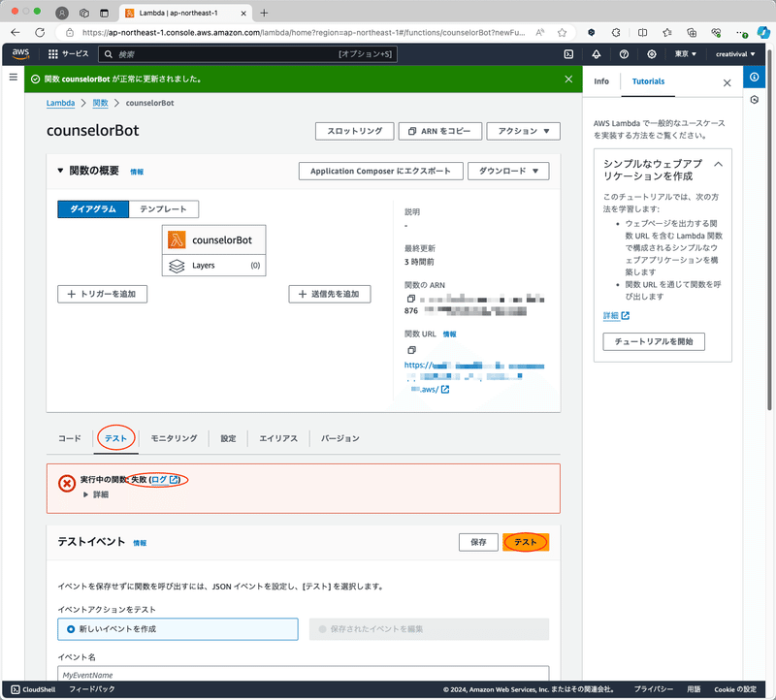The image size is (776, 700).
Task: Open console settings gear icon
Action: pos(652,54)
